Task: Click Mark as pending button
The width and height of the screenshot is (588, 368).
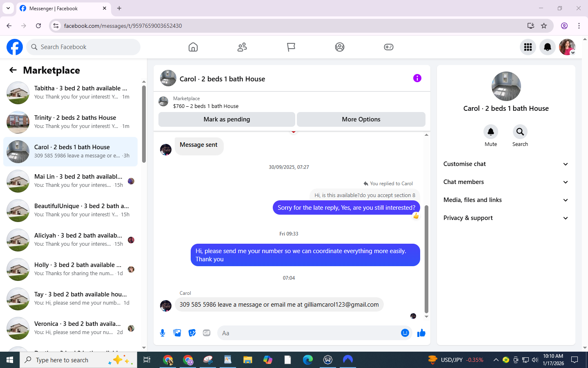Action: pos(227,119)
